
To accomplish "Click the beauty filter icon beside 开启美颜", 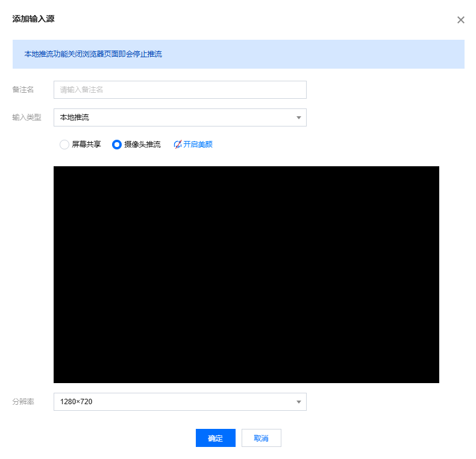I will pyautogui.click(x=178, y=145).
